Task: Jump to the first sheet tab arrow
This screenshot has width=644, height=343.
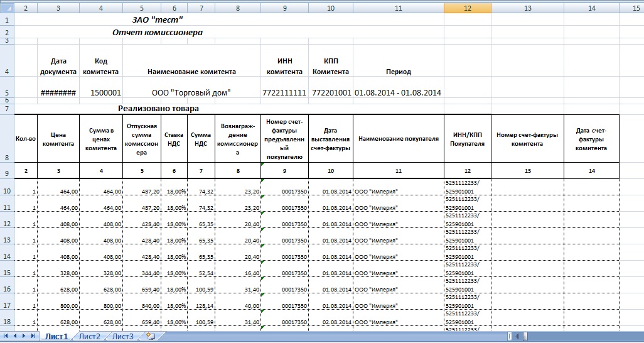Action: tap(6, 337)
